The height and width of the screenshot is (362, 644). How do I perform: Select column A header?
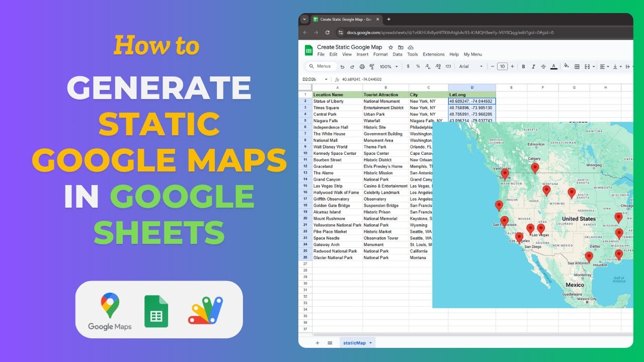coord(337,87)
